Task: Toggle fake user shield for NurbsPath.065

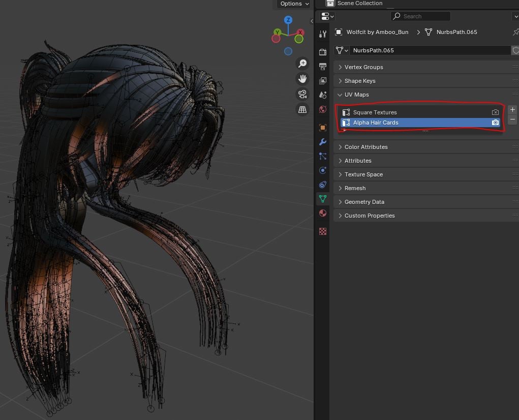Action: [515, 50]
